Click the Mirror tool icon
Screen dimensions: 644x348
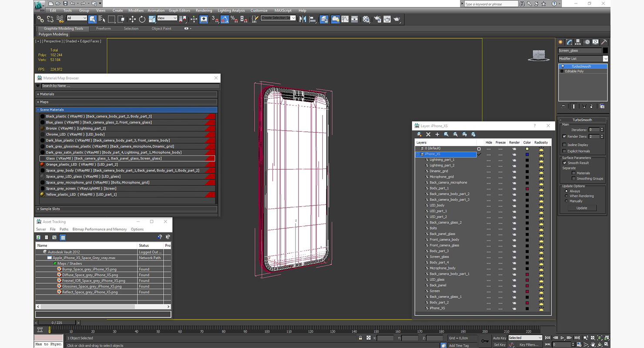pyautogui.click(x=302, y=19)
